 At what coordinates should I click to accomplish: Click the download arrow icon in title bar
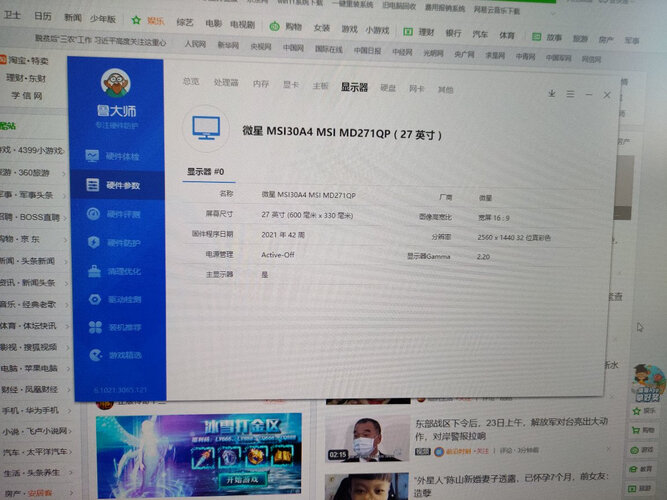coord(552,93)
